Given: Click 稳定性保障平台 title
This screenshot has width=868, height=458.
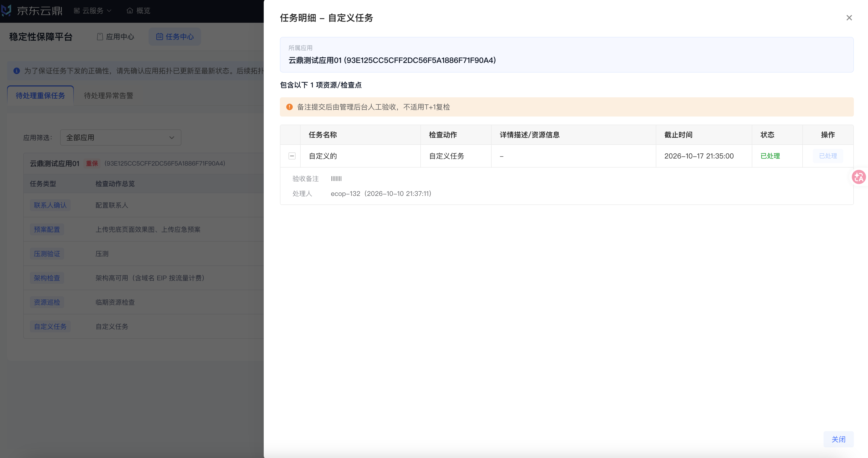Looking at the screenshot, I should tap(41, 37).
